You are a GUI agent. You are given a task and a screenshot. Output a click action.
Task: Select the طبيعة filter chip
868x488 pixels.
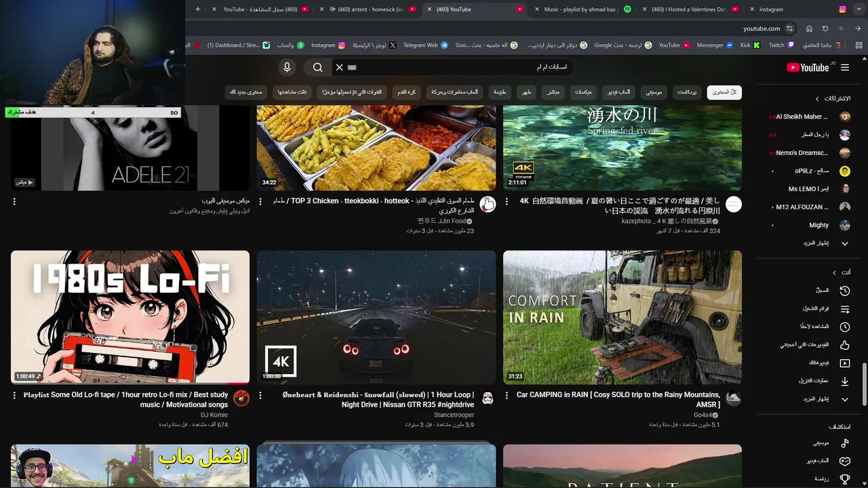coord(500,92)
